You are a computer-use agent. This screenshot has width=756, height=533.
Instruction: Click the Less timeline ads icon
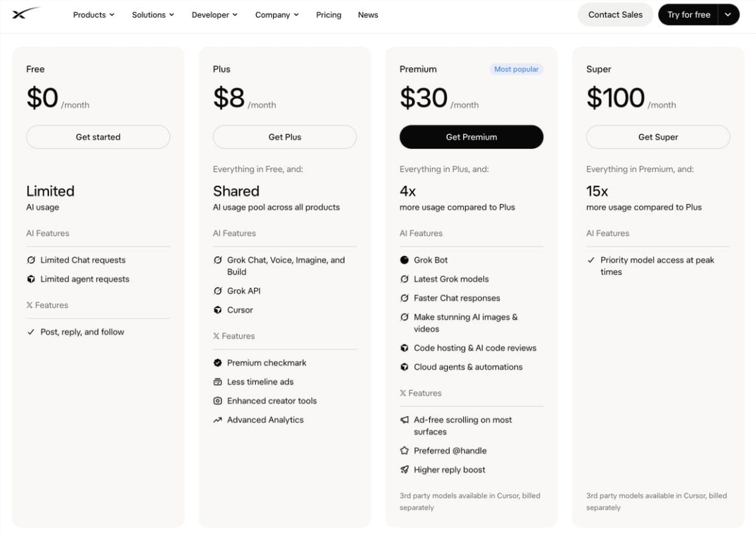click(x=218, y=382)
